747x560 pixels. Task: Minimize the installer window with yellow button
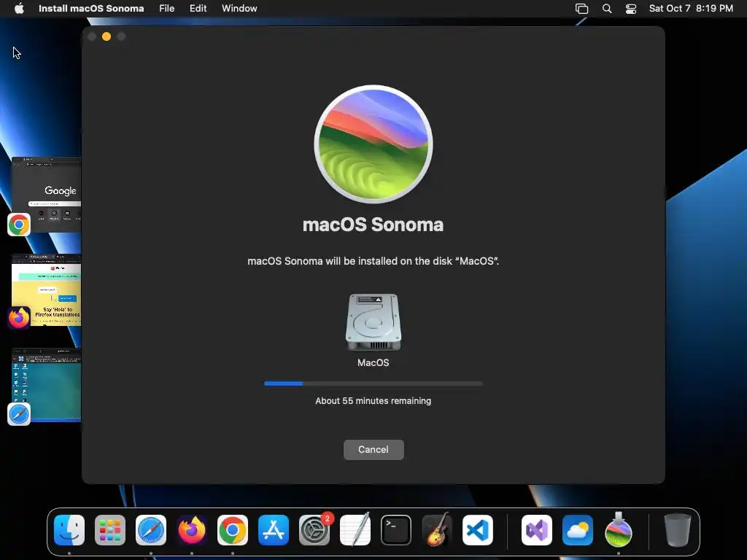coord(107,36)
